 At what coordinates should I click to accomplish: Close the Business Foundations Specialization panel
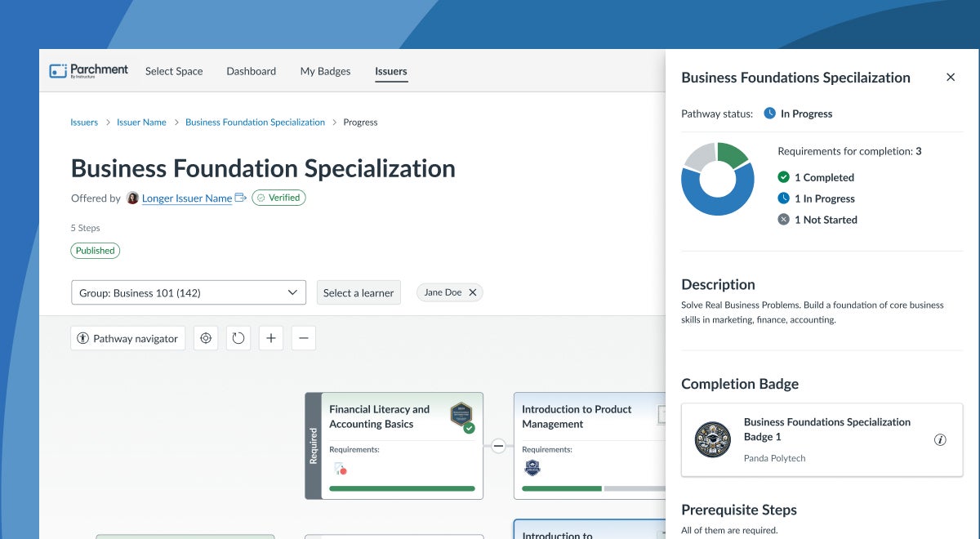pos(951,78)
